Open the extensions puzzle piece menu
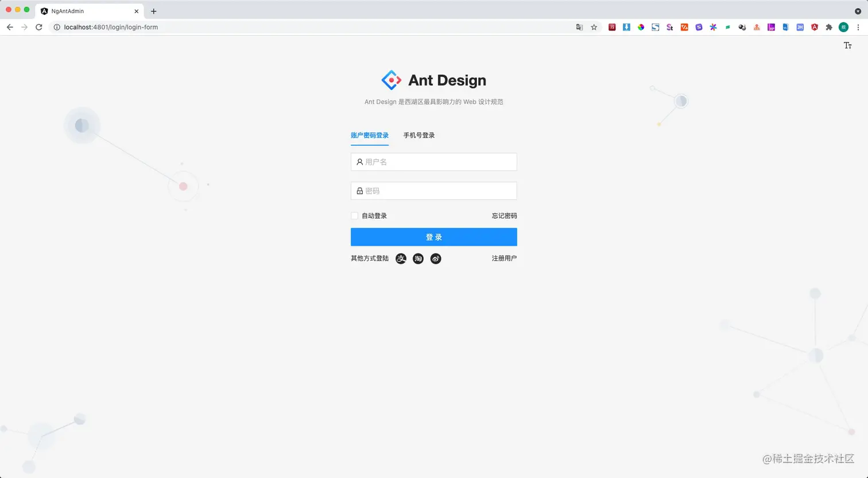The height and width of the screenshot is (478, 868). [829, 27]
